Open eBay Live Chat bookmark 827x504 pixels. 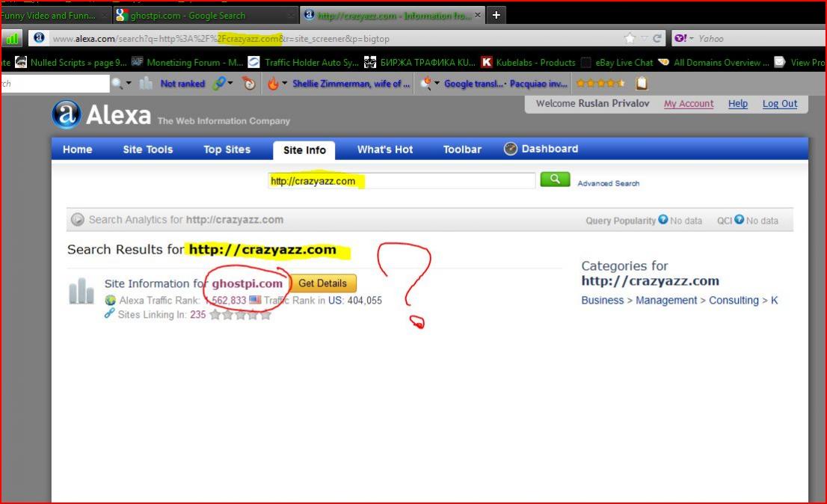617,62
